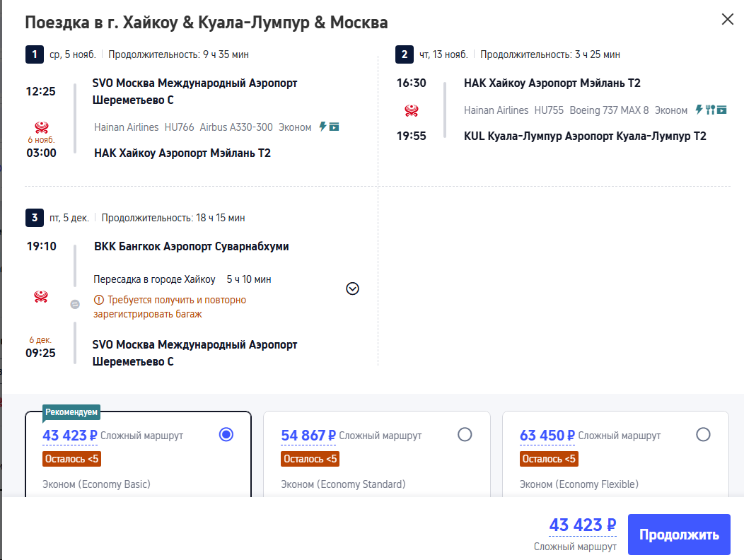Click Осталось <5 badge on Economy Flexible
744x560 pixels.
tap(549, 459)
